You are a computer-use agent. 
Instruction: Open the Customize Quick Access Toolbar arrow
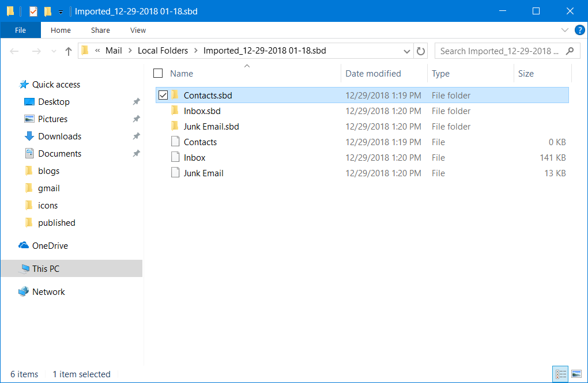click(61, 12)
